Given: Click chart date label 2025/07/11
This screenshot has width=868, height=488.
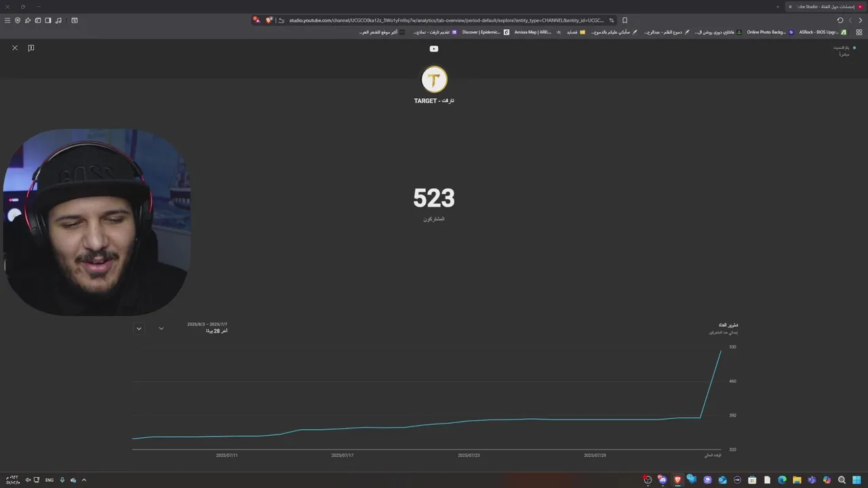Looking at the screenshot, I should click(x=226, y=455).
